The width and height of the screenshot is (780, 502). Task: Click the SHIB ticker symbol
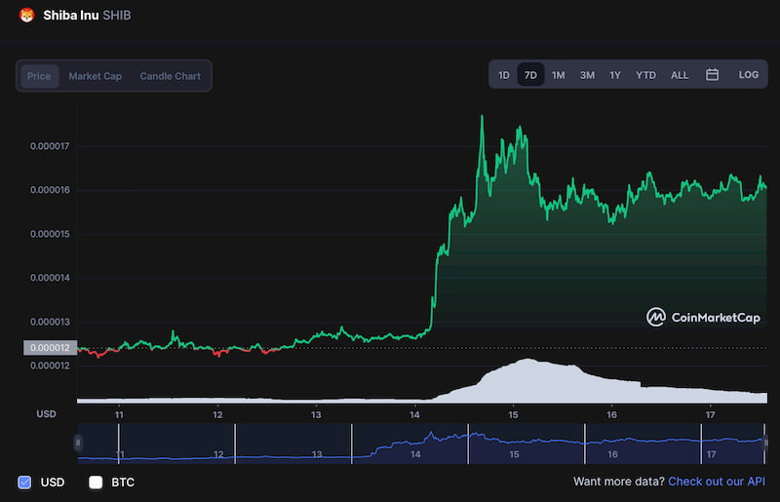click(x=117, y=15)
